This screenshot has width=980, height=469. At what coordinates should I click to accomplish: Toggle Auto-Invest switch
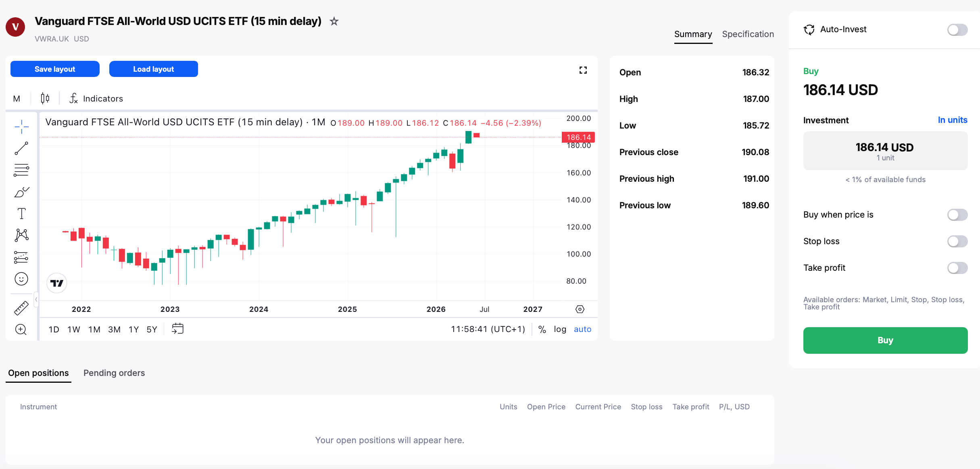coord(957,29)
